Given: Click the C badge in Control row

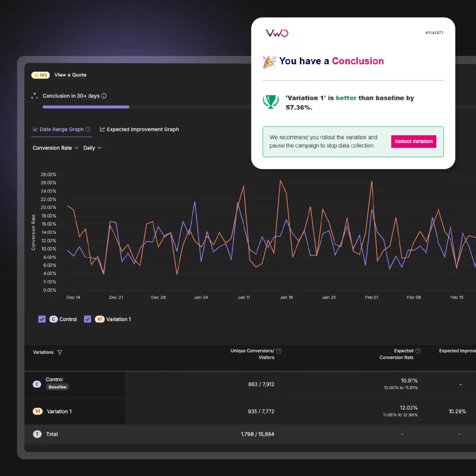Looking at the screenshot, I should point(37,384).
